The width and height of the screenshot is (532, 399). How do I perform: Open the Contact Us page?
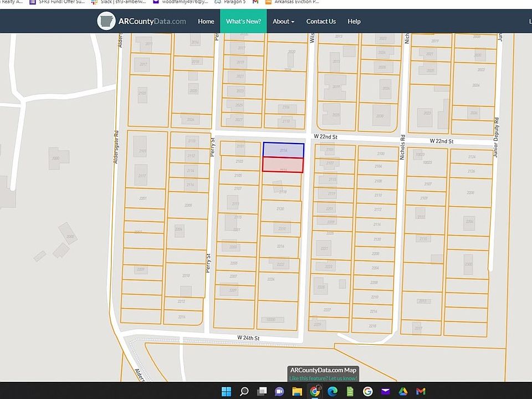(x=321, y=21)
